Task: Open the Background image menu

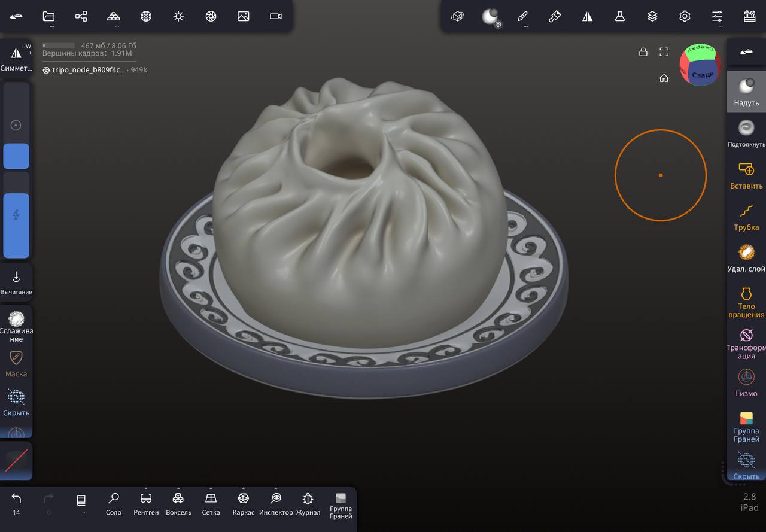Action: (x=243, y=16)
